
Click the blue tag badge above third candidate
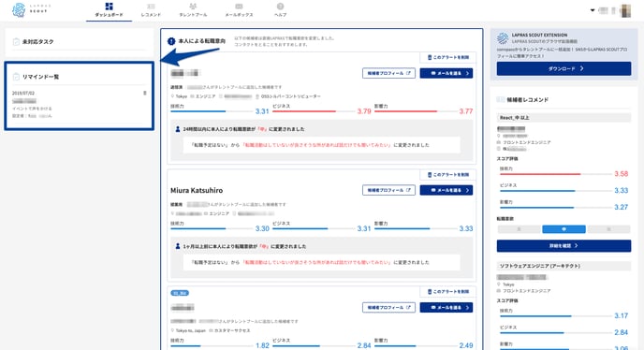point(180,293)
